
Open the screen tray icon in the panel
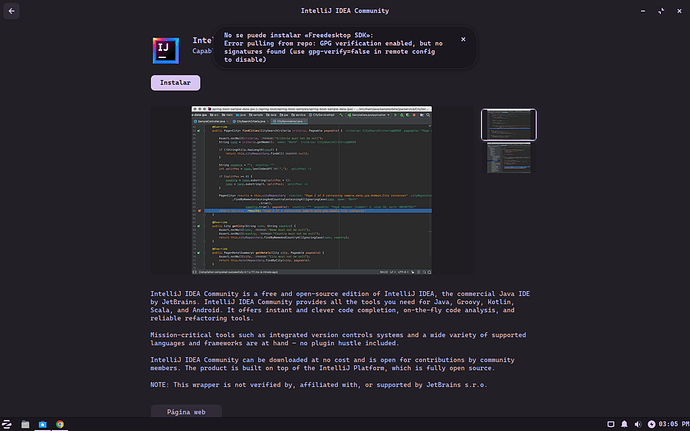pyautogui.click(x=611, y=424)
